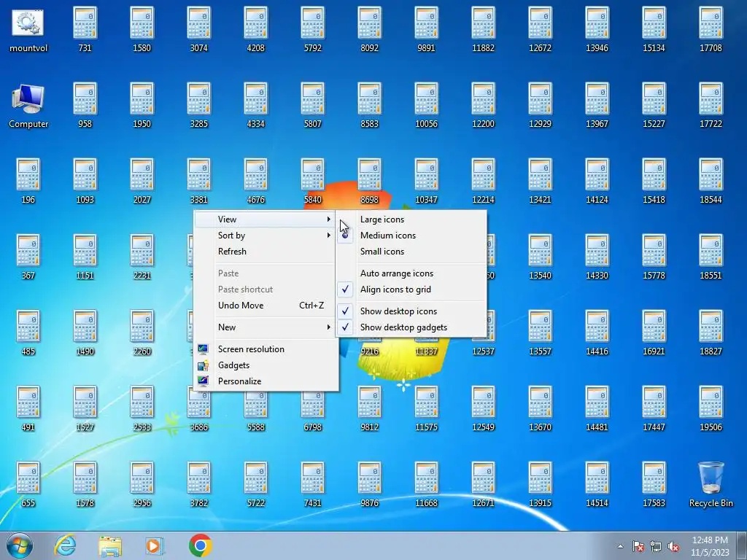
Task: Select calculator icon labeled 655
Action: click(28, 485)
